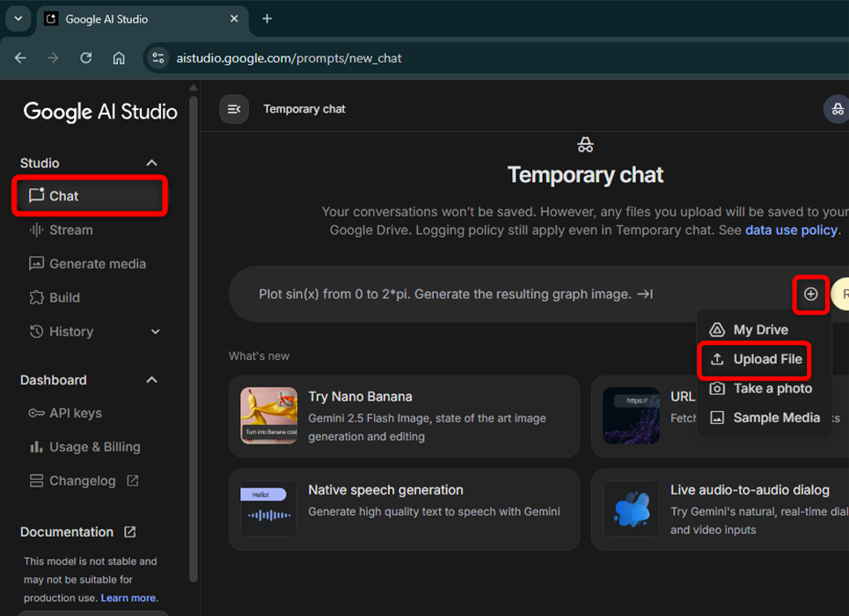This screenshot has width=849, height=616.
Task: Open the tab search dropdown arrow
Action: [x=18, y=18]
